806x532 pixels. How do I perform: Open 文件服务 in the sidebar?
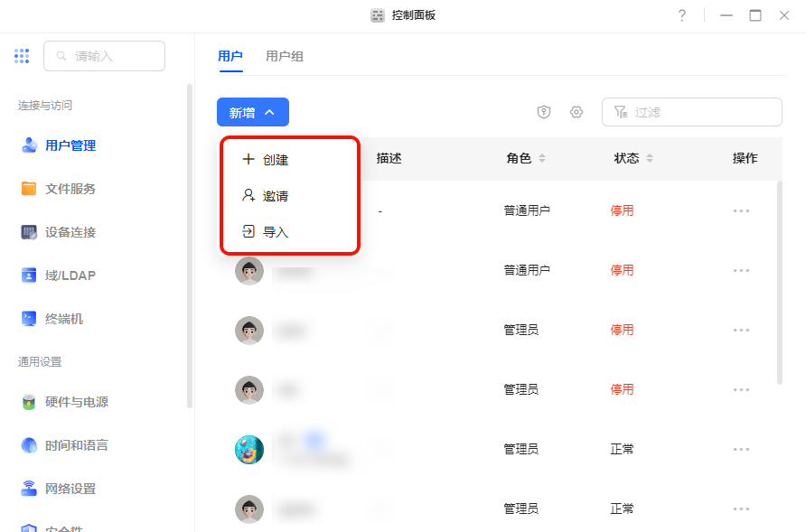[70, 189]
